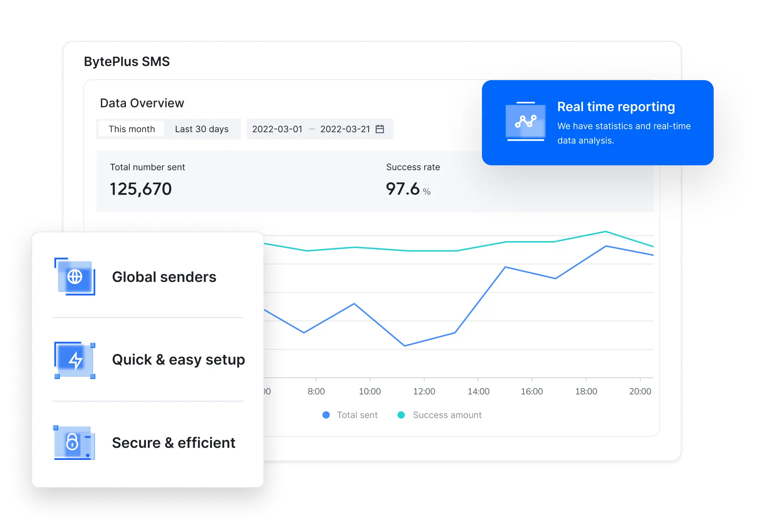This screenshot has height=532, width=757.
Task: Click the Real time reporting heading
Action: (x=616, y=107)
